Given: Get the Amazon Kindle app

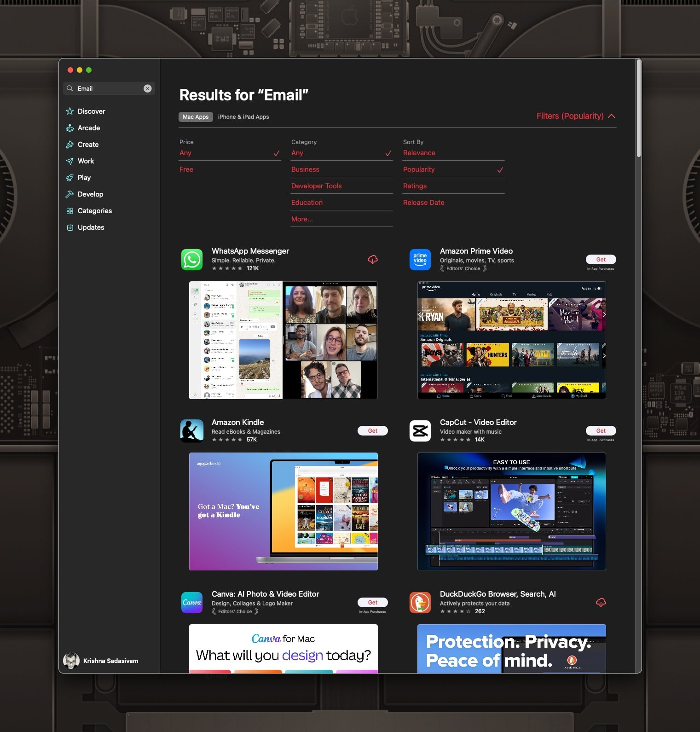Looking at the screenshot, I should point(372,431).
